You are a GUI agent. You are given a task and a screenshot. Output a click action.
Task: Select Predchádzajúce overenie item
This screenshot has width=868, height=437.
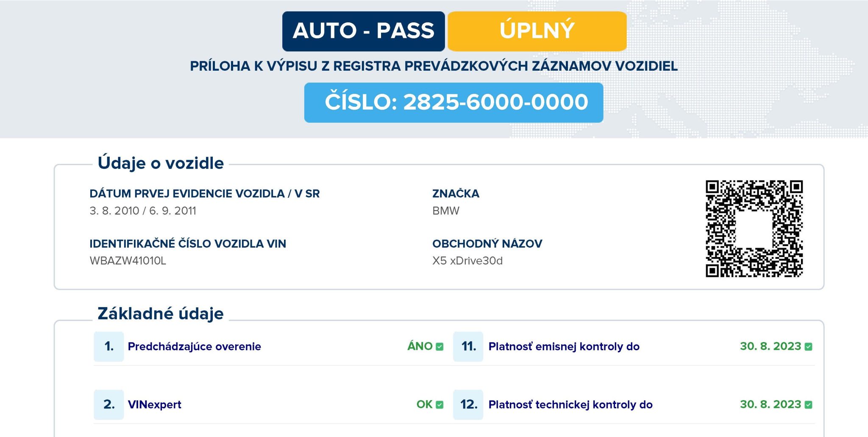point(194,346)
